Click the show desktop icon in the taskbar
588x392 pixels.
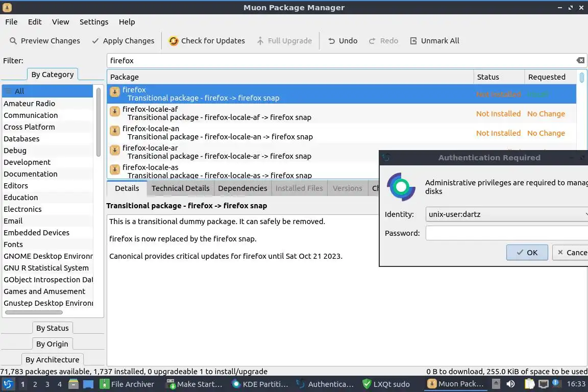coord(88,384)
